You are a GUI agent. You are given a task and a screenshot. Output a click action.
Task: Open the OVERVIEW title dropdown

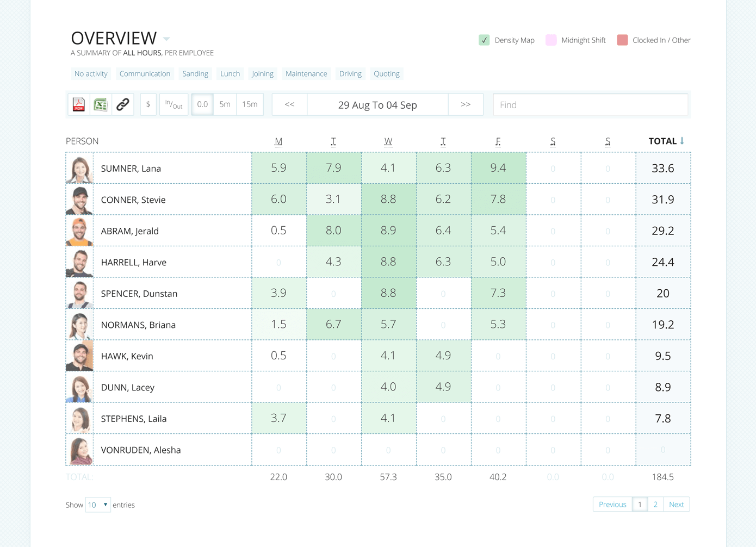166,39
